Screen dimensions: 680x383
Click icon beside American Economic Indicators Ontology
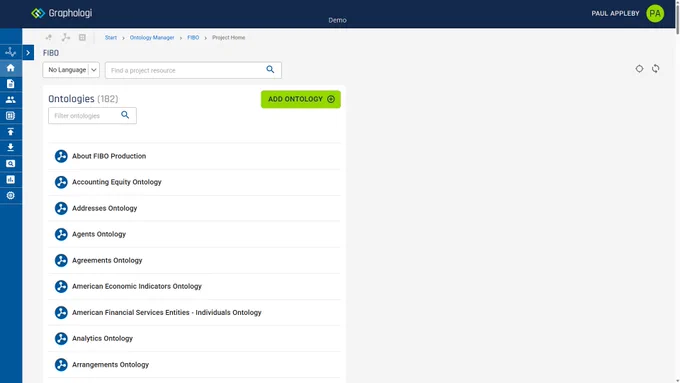tap(61, 286)
